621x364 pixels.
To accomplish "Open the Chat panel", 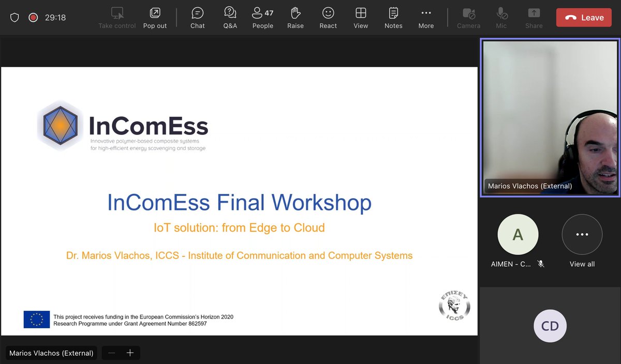I will point(197,17).
